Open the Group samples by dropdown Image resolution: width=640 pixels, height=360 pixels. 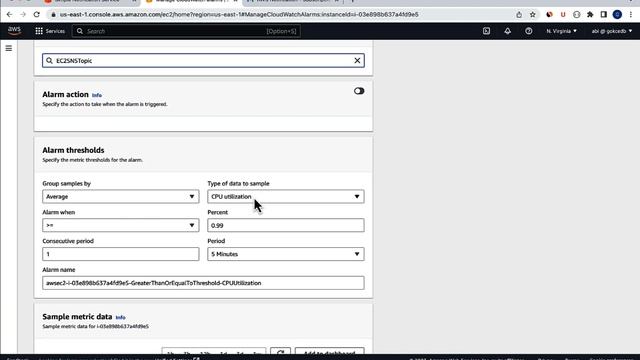click(x=121, y=196)
